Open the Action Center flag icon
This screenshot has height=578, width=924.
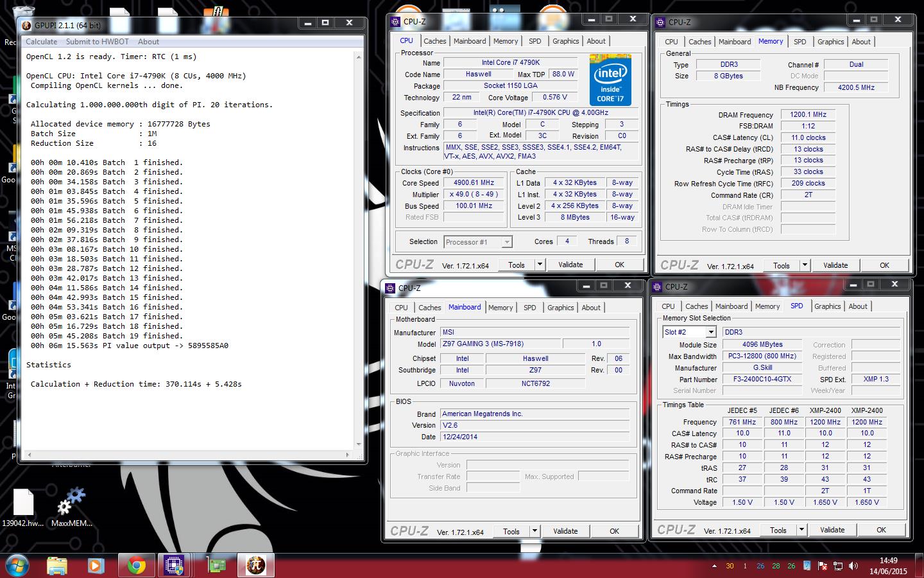click(x=823, y=566)
